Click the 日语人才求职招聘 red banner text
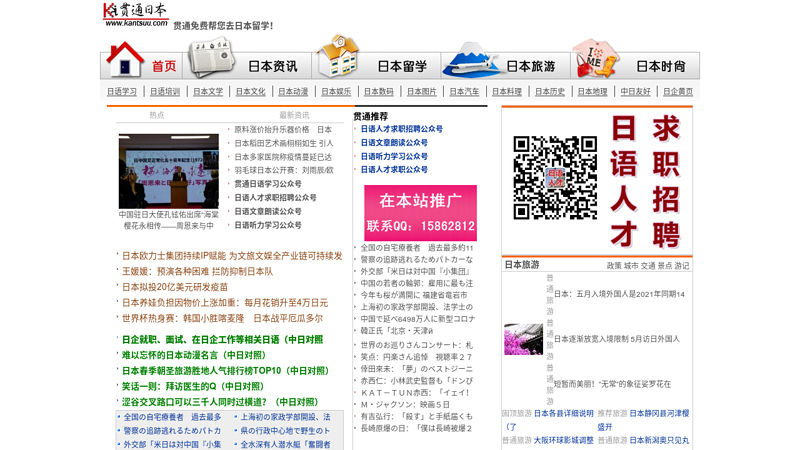Viewport: 800px width, 450px height. [x=645, y=181]
